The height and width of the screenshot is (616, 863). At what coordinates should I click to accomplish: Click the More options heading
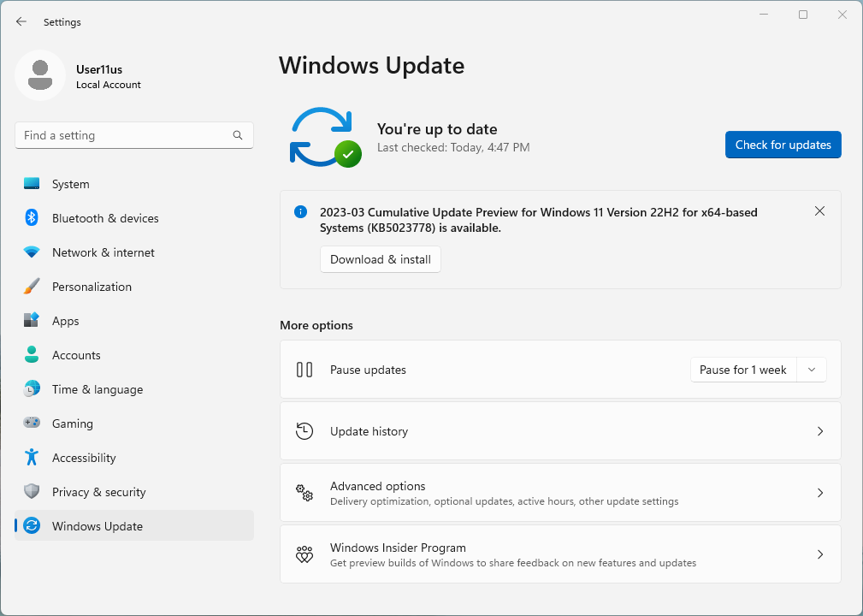pos(316,325)
